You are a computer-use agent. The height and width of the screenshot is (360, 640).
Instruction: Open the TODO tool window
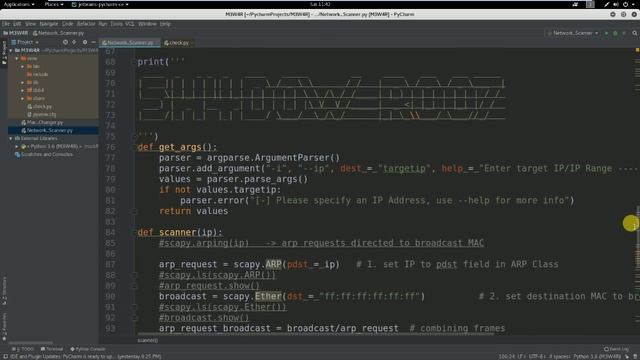pyautogui.click(x=23, y=349)
